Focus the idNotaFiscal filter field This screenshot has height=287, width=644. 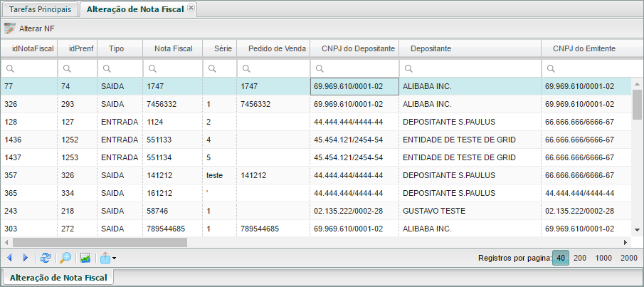point(28,68)
